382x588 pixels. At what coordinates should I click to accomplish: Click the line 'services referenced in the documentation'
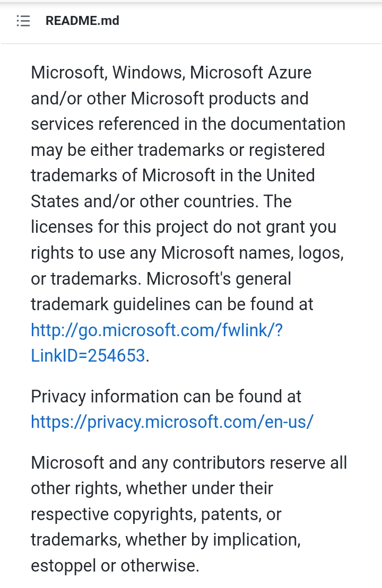click(188, 124)
